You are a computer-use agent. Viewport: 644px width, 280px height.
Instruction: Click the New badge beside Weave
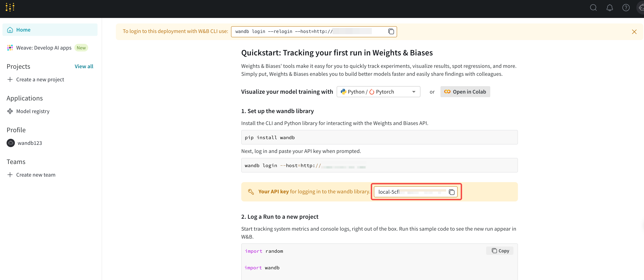coord(81,48)
